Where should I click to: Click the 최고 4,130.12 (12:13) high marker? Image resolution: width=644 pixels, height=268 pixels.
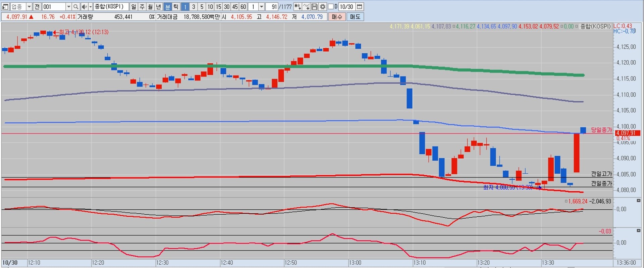pos(81,32)
